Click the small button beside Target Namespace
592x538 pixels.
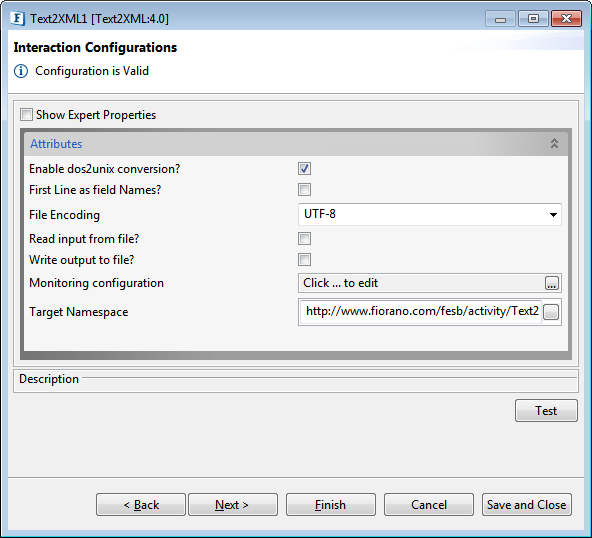[551, 312]
